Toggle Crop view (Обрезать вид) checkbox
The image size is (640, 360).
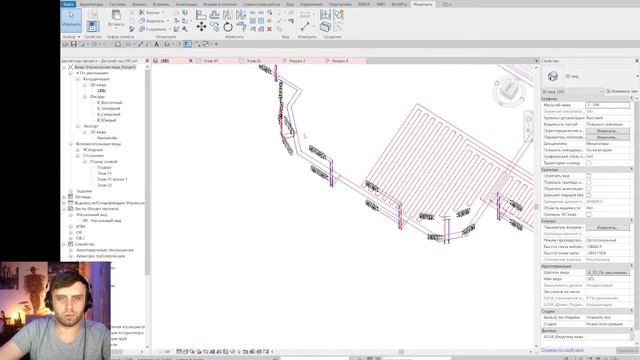click(x=589, y=176)
